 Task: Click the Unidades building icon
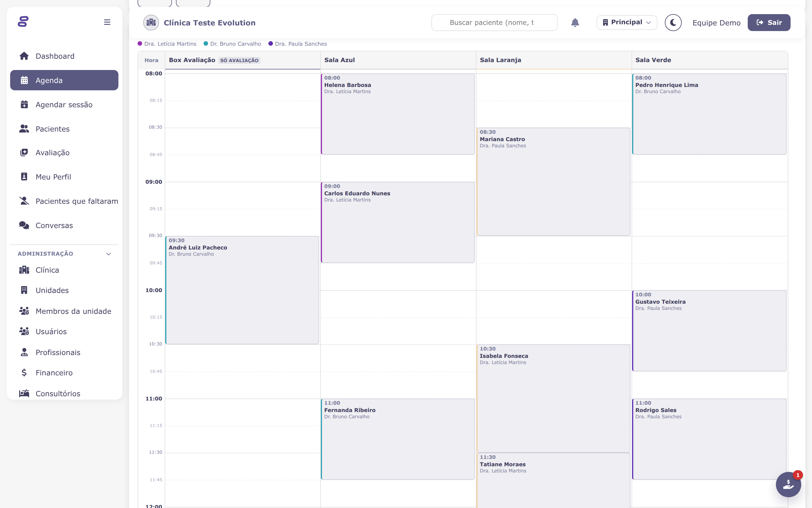tap(24, 290)
